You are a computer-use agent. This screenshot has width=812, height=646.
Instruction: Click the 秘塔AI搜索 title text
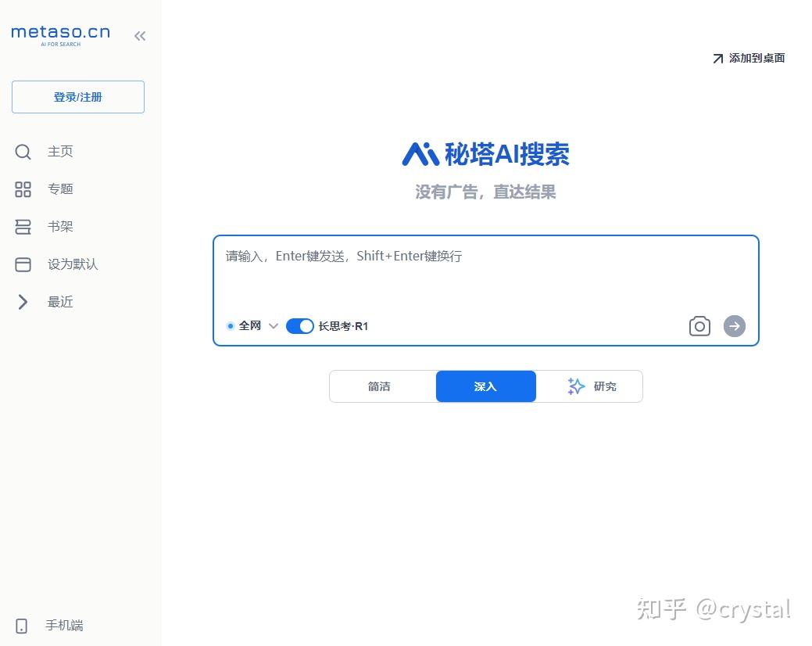tap(507, 154)
